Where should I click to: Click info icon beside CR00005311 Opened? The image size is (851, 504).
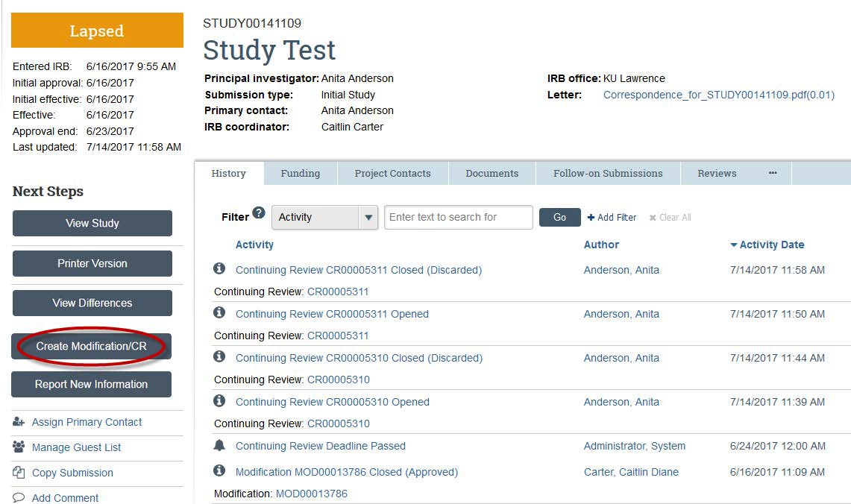(x=219, y=312)
